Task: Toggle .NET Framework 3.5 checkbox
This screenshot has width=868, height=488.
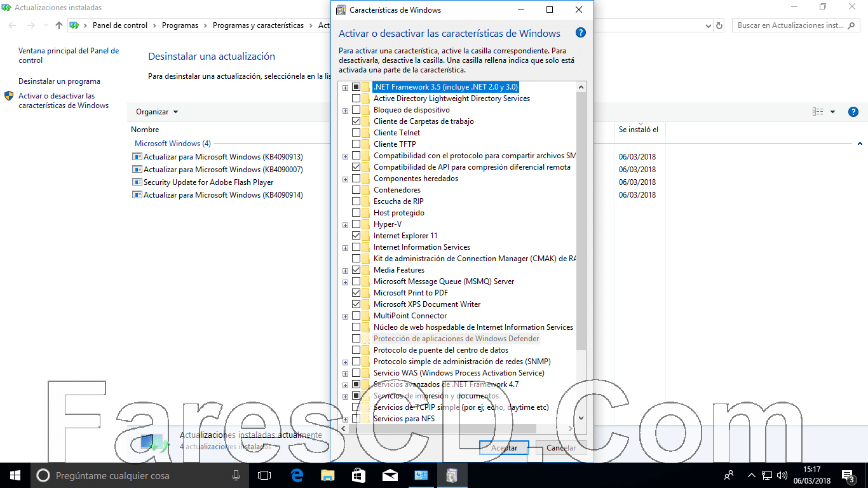Action: click(x=356, y=87)
